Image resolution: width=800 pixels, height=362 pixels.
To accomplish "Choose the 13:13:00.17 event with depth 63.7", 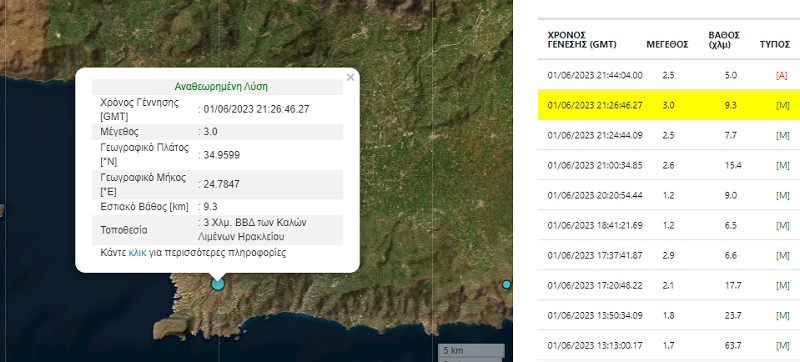I will [x=669, y=346].
